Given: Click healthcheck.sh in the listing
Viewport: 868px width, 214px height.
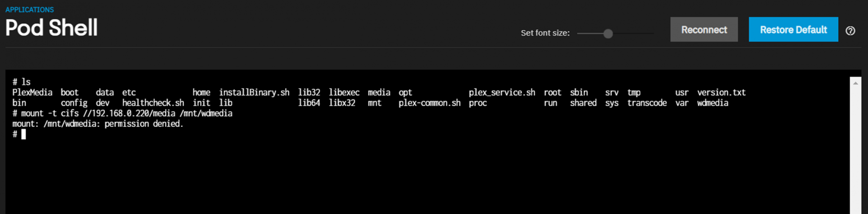Looking at the screenshot, I should click(x=153, y=103).
